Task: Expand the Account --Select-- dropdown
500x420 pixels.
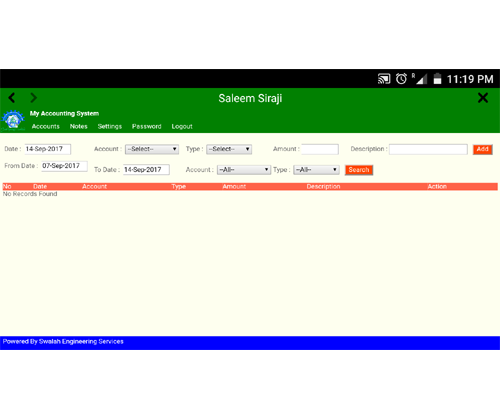Action: coord(152,149)
